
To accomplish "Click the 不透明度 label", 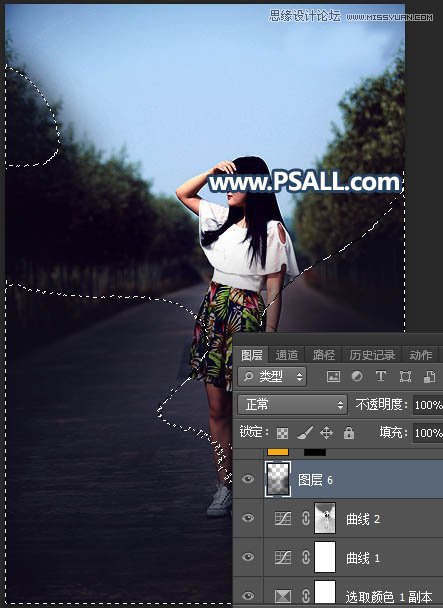I will [381, 405].
